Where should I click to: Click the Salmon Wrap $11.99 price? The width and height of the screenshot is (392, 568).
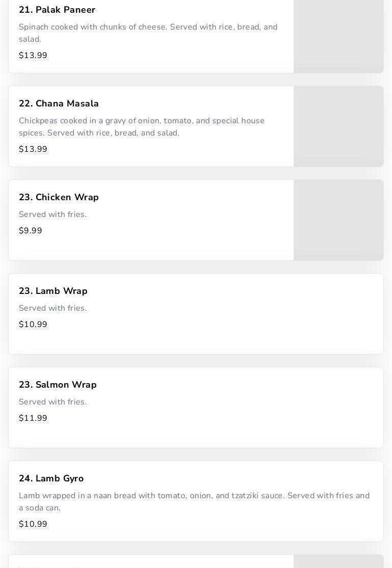point(33,418)
